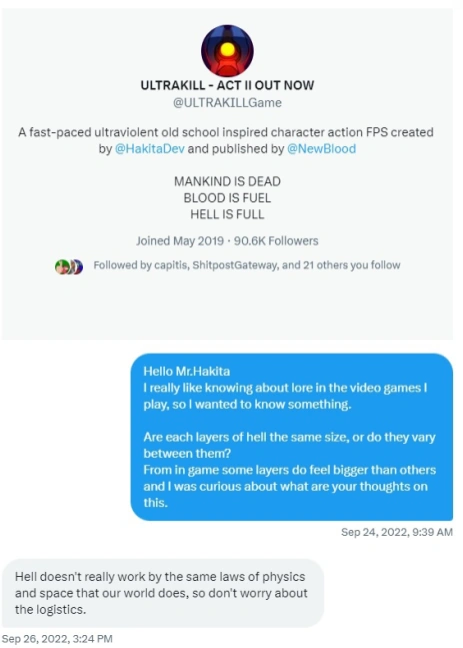Select the gray reply about Hell's physics
The image size is (463, 648).
click(163, 593)
